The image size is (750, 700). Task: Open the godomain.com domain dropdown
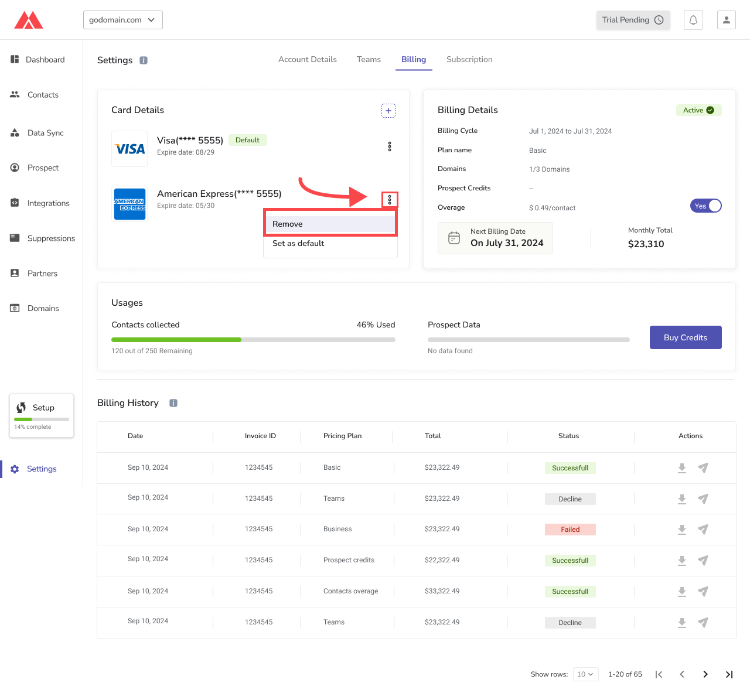(123, 20)
